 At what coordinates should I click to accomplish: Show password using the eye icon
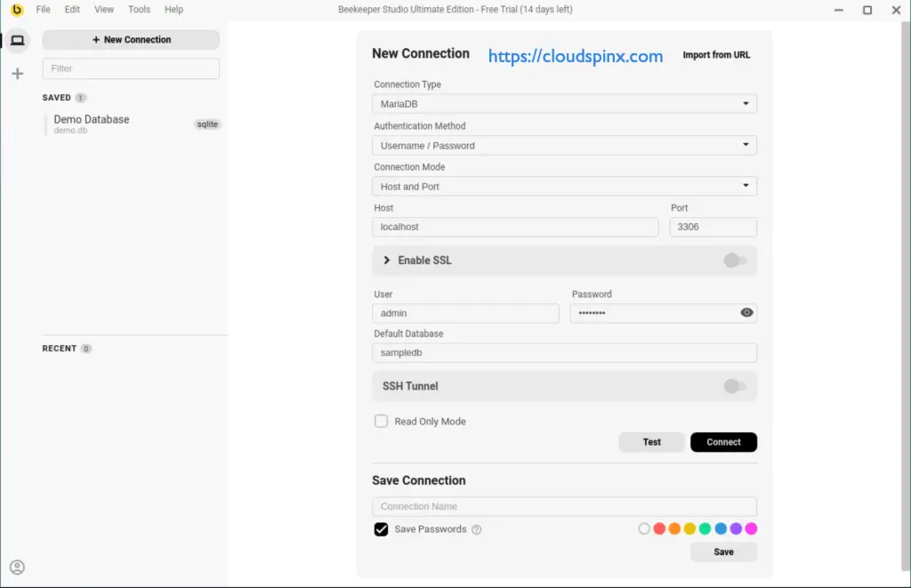coord(746,313)
